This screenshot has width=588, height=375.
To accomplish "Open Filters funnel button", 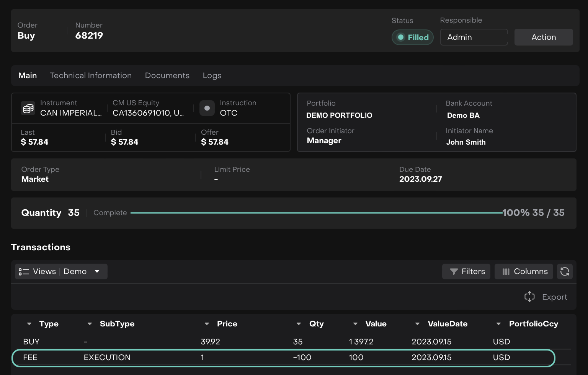I will click(466, 272).
